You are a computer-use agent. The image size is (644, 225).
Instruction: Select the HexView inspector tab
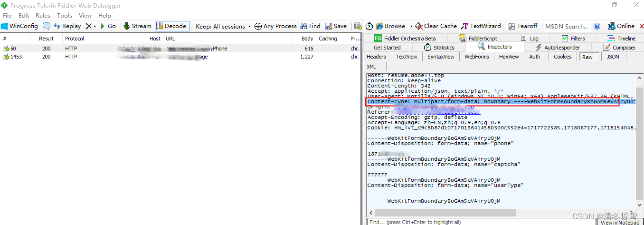coord(509,57)
